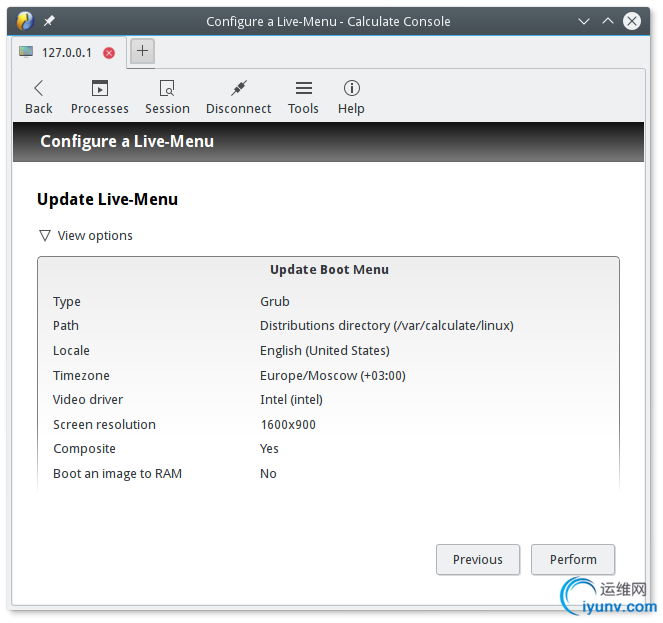The width and height of the screenshot is (663, 623).
Task: Close the Calculate Console window
Action: click(x=632, y=21)
